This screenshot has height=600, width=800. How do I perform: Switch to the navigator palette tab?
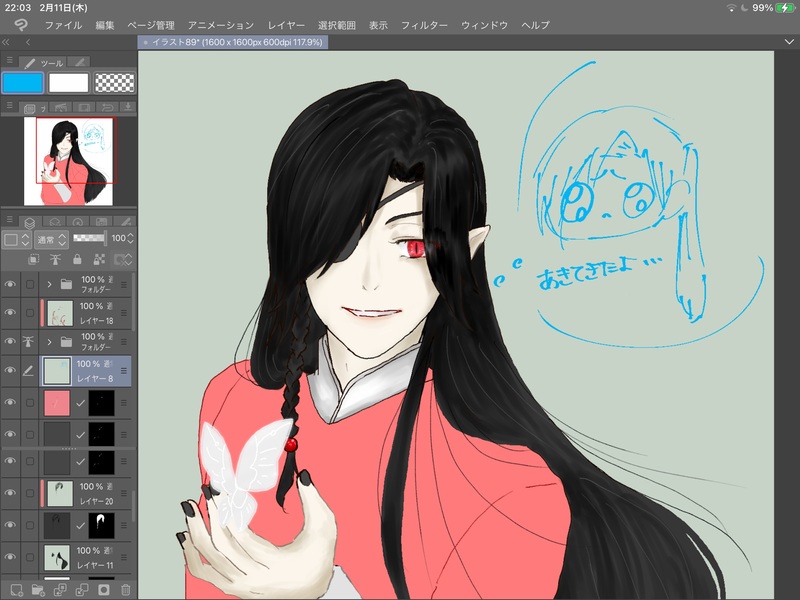(33, 107)
